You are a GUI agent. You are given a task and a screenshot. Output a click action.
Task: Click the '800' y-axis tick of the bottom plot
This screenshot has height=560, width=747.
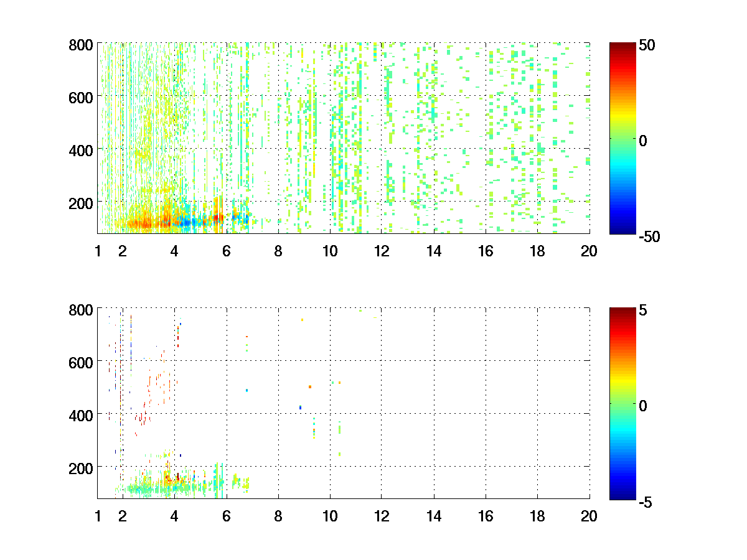tap(80, 309)
